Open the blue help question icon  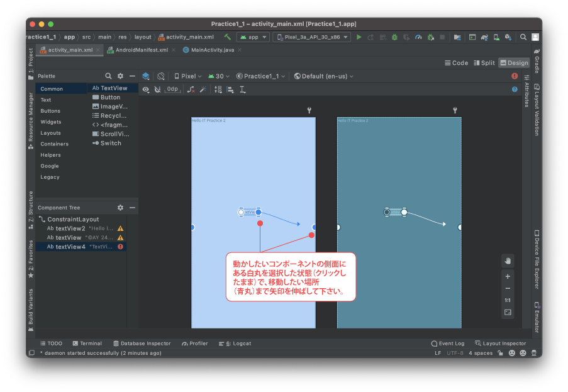point(515,89)
